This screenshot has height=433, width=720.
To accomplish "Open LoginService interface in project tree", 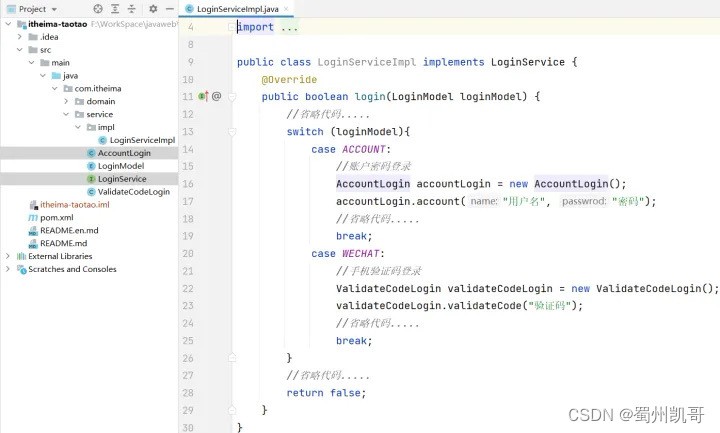I will 121,179.
